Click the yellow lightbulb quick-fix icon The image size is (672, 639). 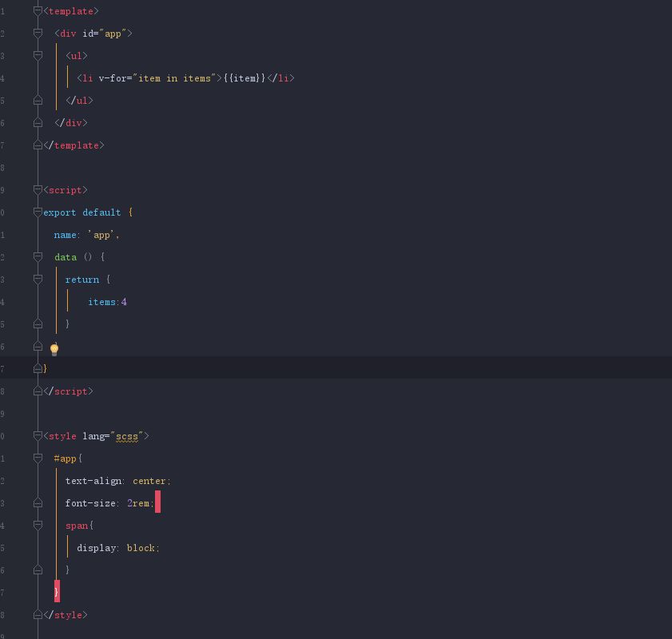(x=54, y=349)
